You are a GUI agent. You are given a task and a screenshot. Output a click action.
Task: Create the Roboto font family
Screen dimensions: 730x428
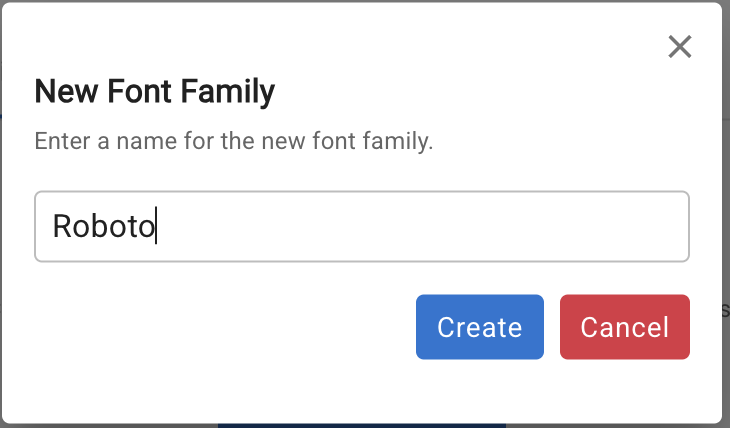(x=480, y=327)
